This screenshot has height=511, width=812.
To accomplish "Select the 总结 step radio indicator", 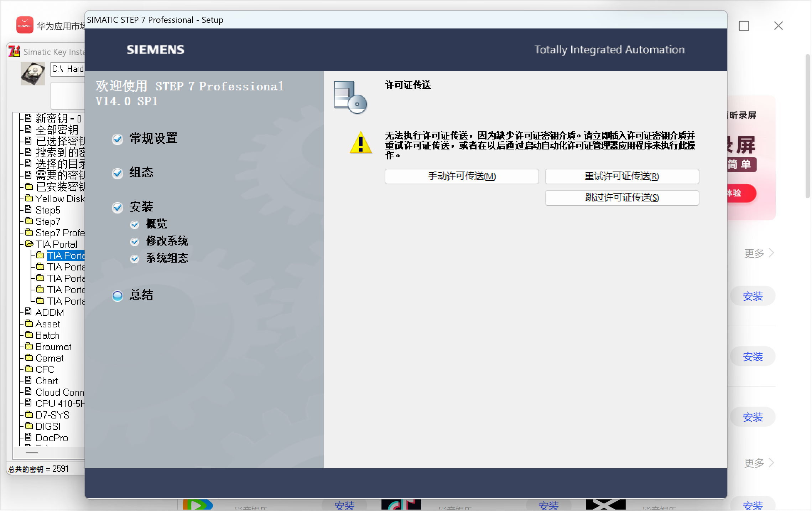I will click(118, 295).
